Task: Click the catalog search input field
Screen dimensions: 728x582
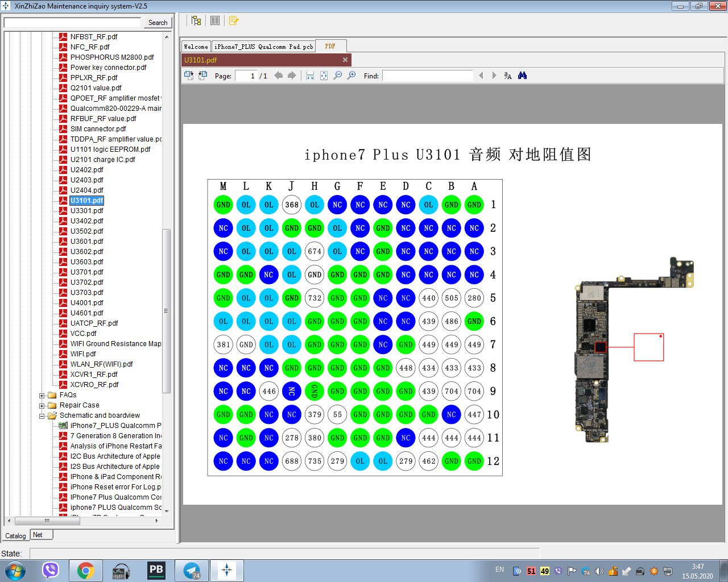Action: tap(72, 23)
